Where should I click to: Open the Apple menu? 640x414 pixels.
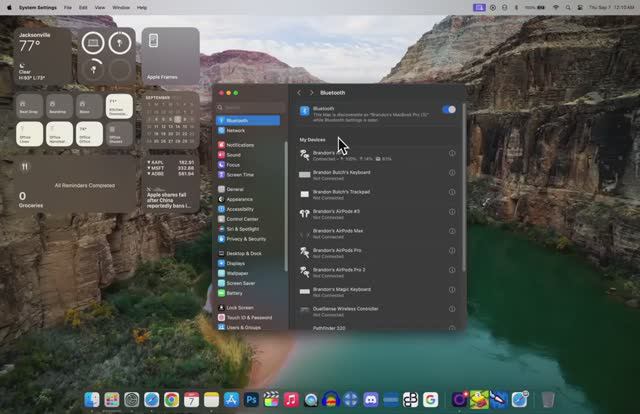9,7
